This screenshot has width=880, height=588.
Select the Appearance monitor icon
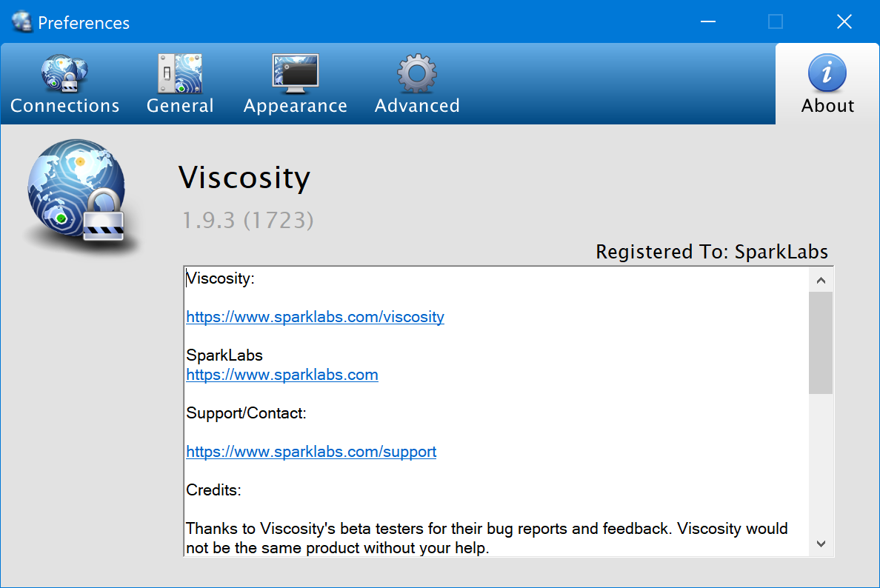pos(295,74)
